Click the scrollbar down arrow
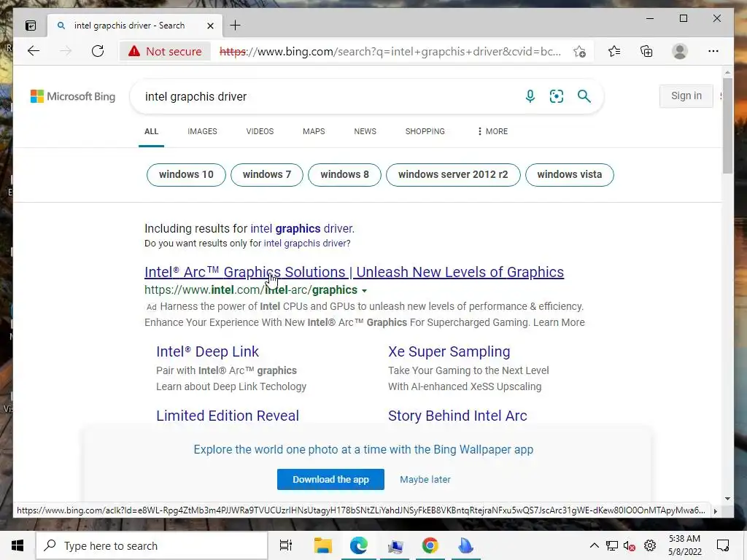 pos(727,499)
